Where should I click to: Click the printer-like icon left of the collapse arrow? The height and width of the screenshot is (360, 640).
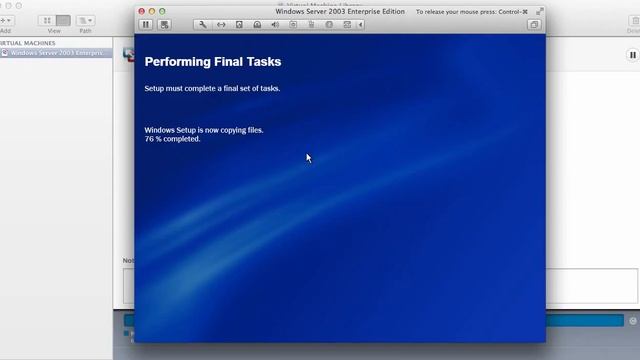pyautogui.click(x=347, y=24)
